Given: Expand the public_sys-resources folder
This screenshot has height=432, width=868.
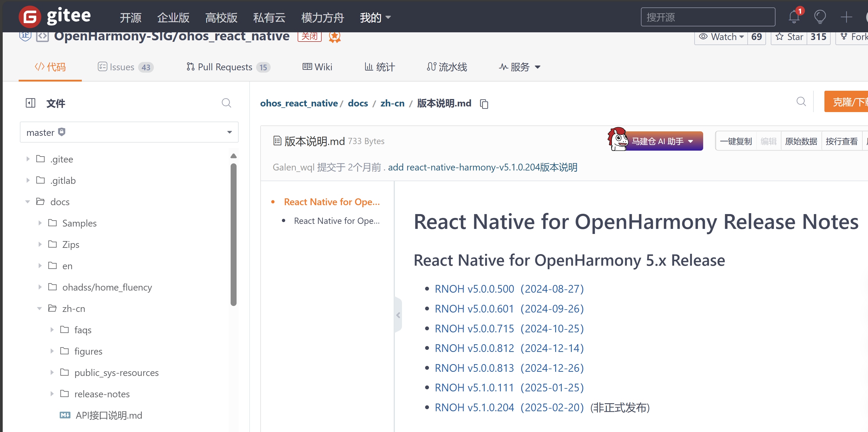Looking at the screenshot, I should pos(52,372).
